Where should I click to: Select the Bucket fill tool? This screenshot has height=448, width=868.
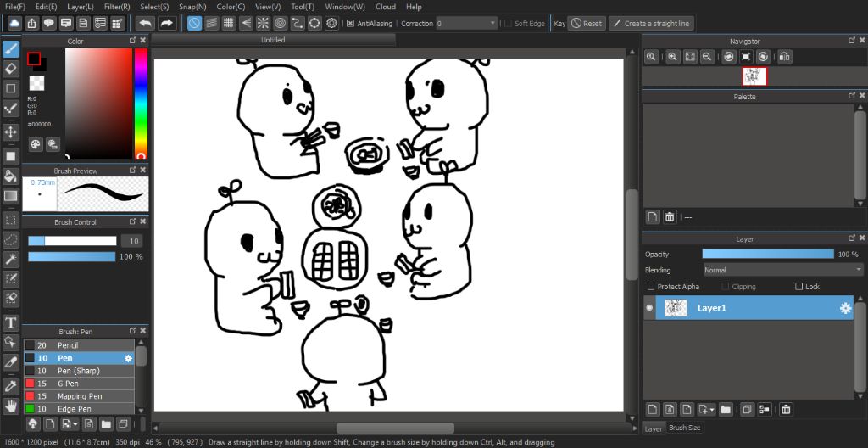10,176
